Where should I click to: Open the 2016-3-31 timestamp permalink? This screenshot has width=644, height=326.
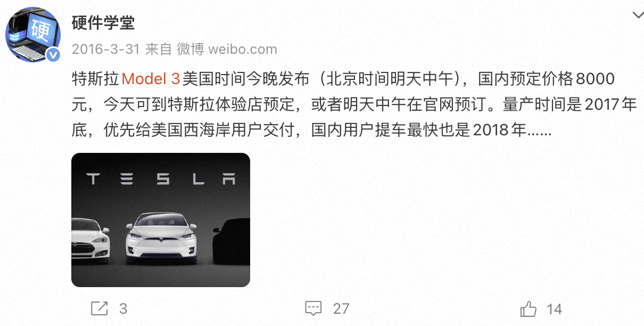[x=105, y=48]
